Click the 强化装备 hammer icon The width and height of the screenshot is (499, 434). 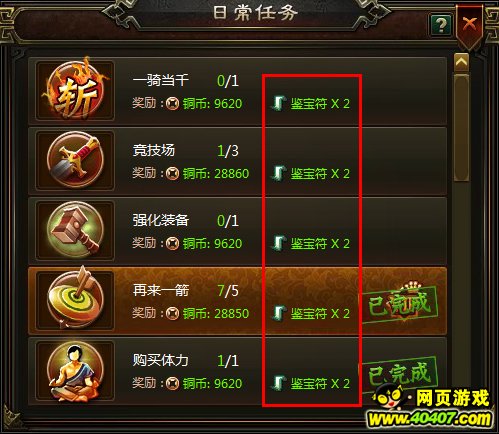[x=75, y=231]
